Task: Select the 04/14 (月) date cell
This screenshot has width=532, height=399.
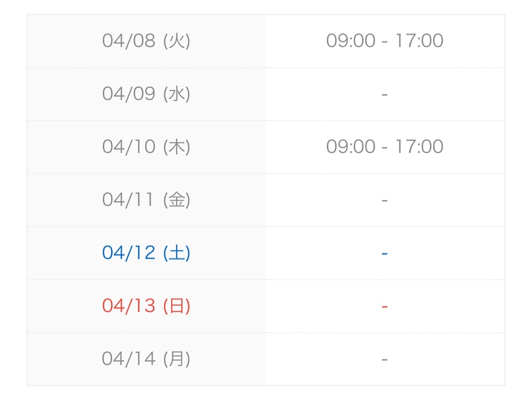Action: (x=146, y=359)
